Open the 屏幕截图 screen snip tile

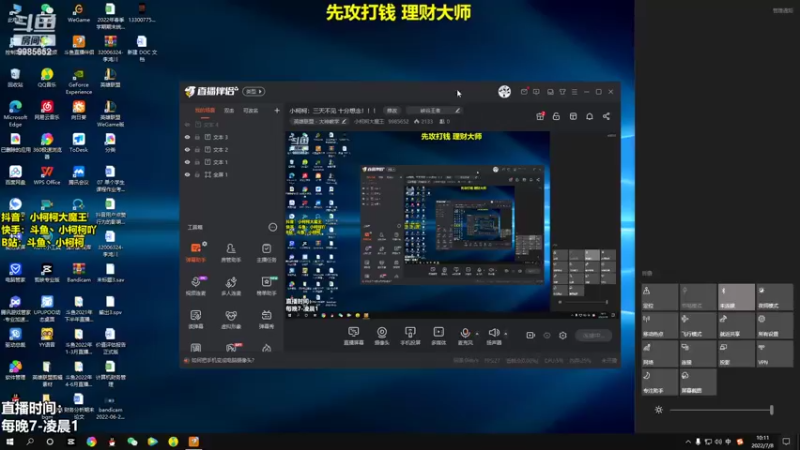[697, 382]
